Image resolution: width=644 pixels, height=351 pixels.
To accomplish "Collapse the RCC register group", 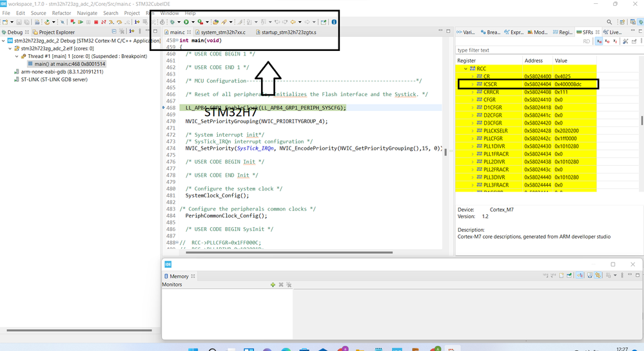I will click(465, 68).
